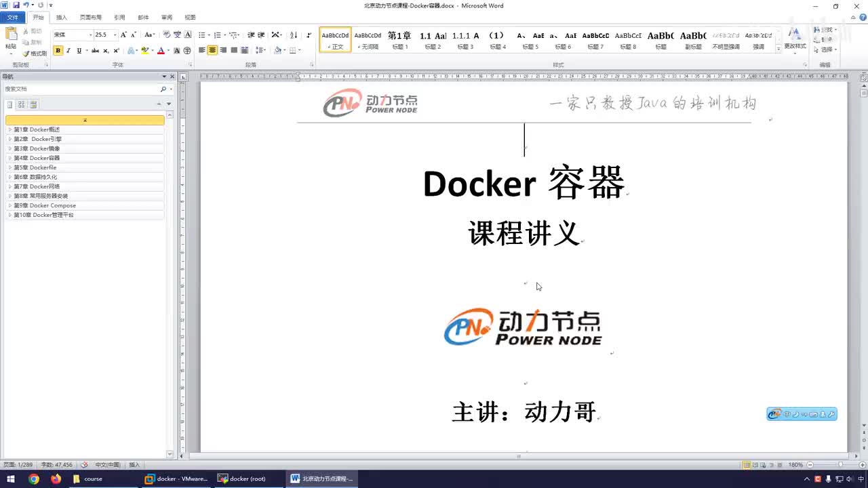Undo the last action
The image size is (868, 488).
click(26, 5)
